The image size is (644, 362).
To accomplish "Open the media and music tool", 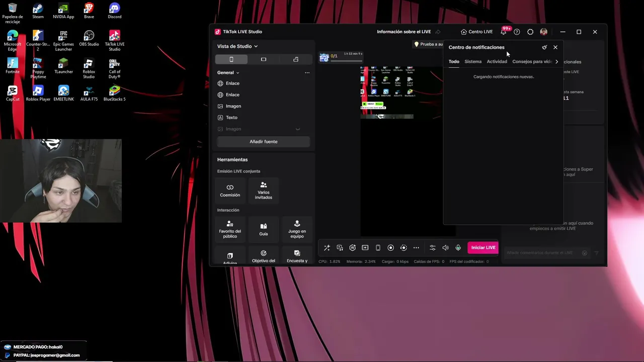I will pos(340,247).
